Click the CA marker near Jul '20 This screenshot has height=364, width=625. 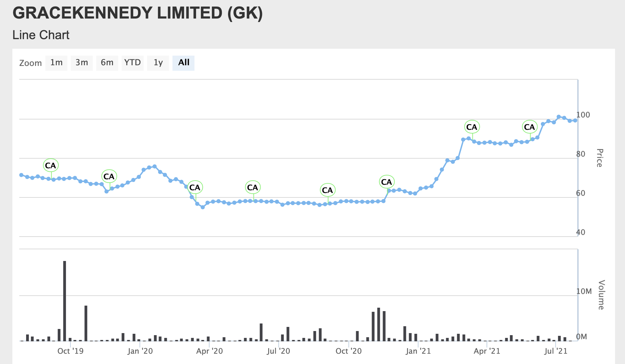253,187
